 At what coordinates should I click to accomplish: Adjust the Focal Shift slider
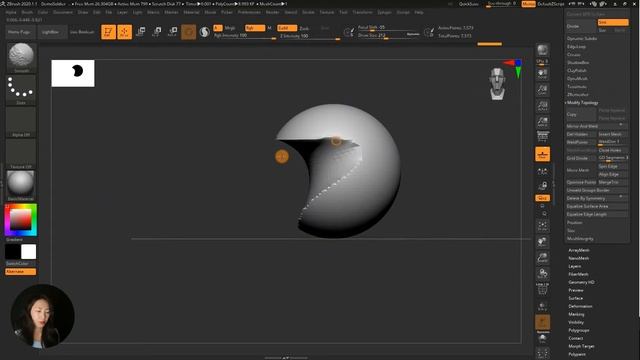click(388, 28)
